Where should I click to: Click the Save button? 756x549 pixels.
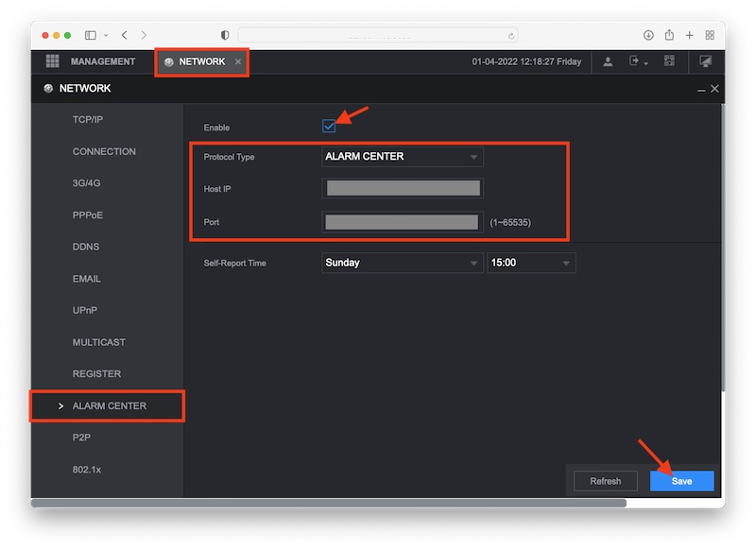(681, 481)
